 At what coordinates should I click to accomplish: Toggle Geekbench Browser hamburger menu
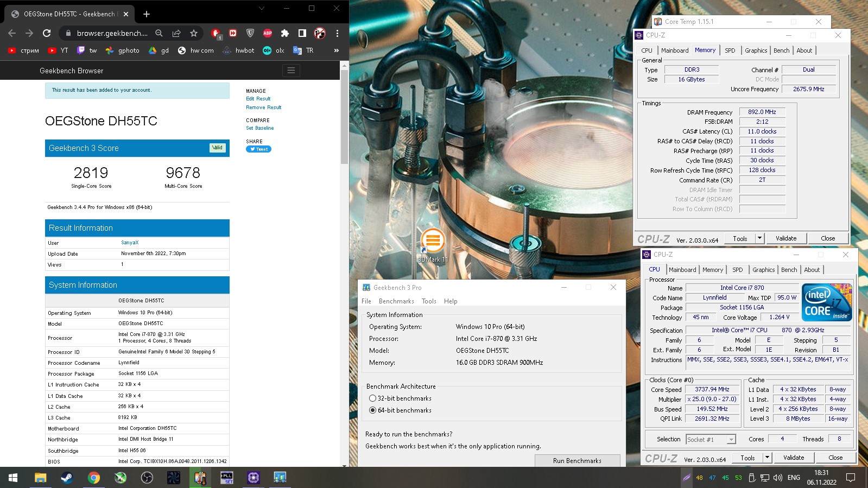pyautogui.click(x=291, y=71)
